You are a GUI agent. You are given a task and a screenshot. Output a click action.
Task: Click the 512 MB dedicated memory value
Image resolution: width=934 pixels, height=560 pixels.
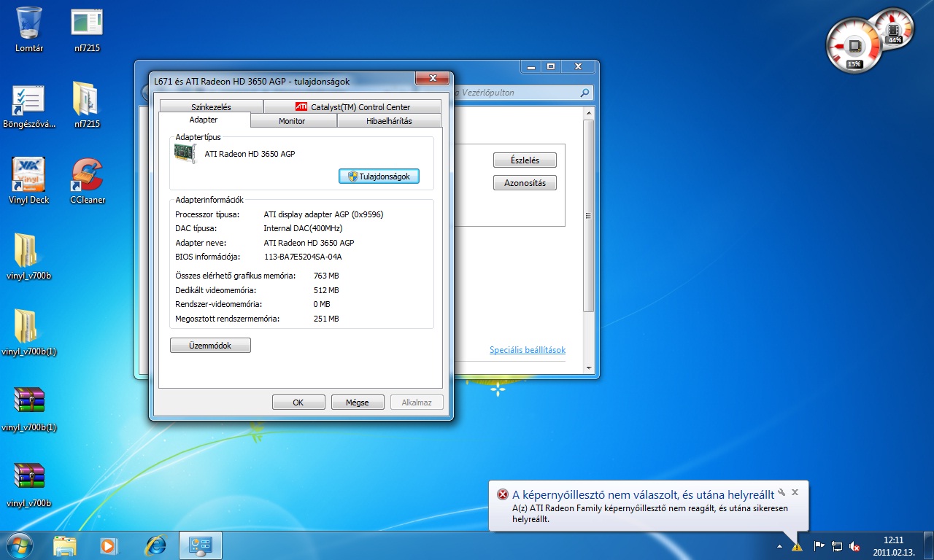click(x=326, y=290)
